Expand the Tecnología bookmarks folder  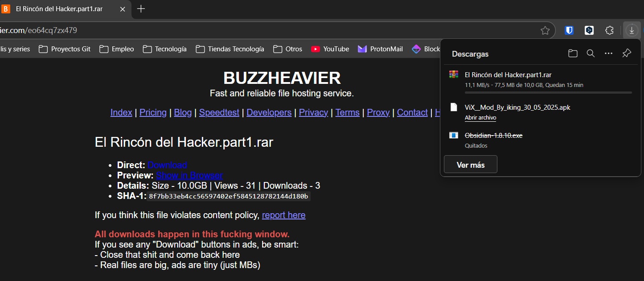point(164,49)
